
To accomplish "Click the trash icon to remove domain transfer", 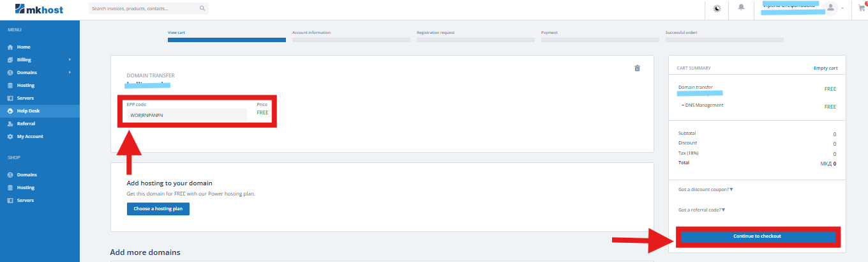I will coord(637,68).
